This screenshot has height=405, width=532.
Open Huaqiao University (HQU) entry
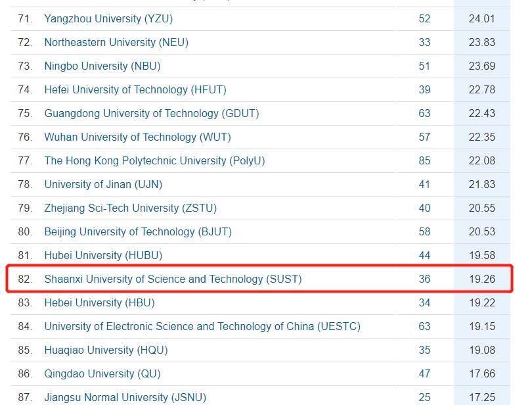coord(105,350)
